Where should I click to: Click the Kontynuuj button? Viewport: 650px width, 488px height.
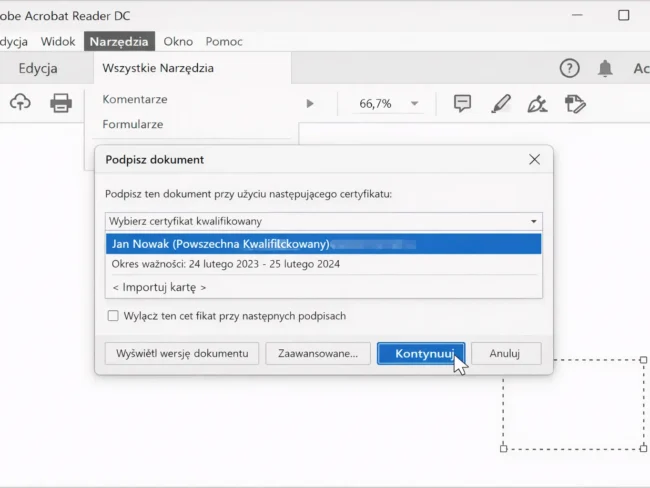[421, 353]
